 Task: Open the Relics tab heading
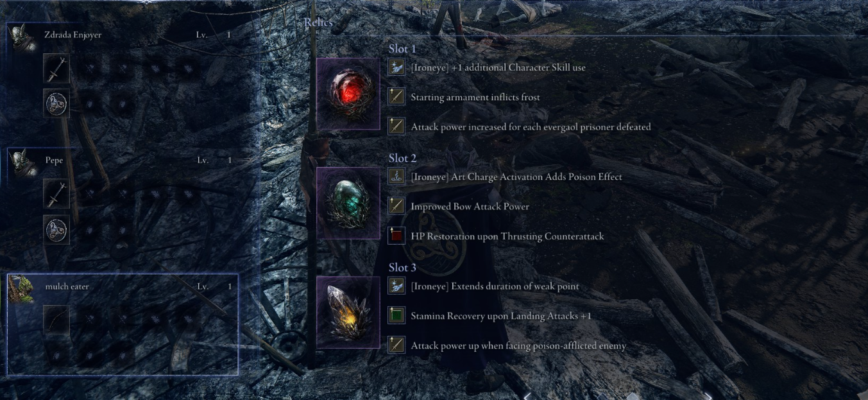point(318,22)
